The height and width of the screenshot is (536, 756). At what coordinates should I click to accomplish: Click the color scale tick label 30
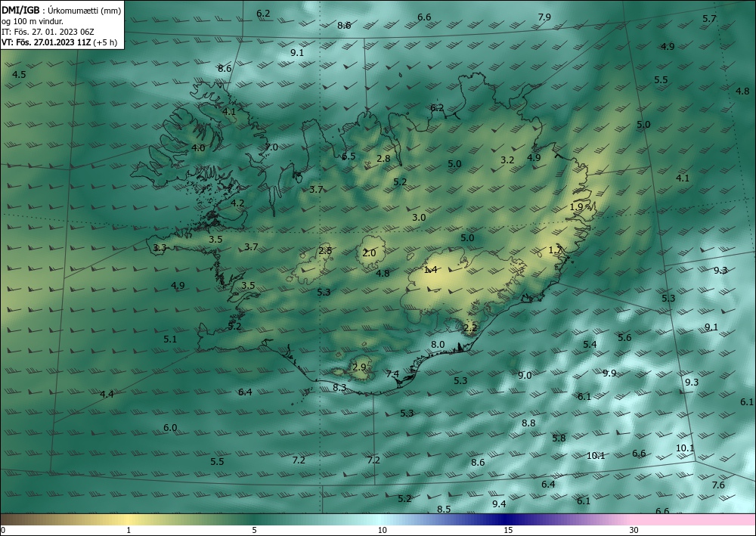point(634,530)
